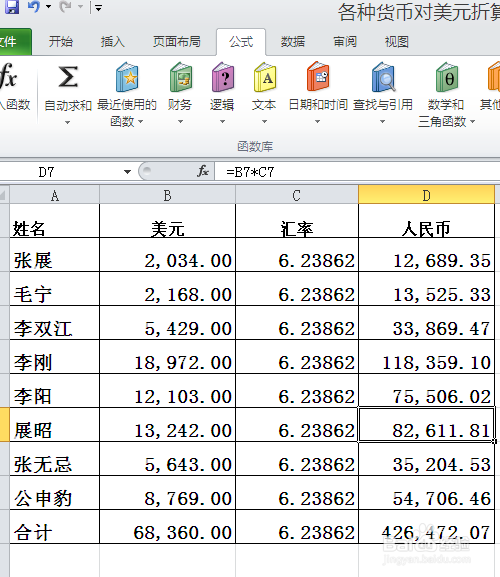Open the 逻辑 functions book icon
This screenshot has height=577, width=500.
223,77
